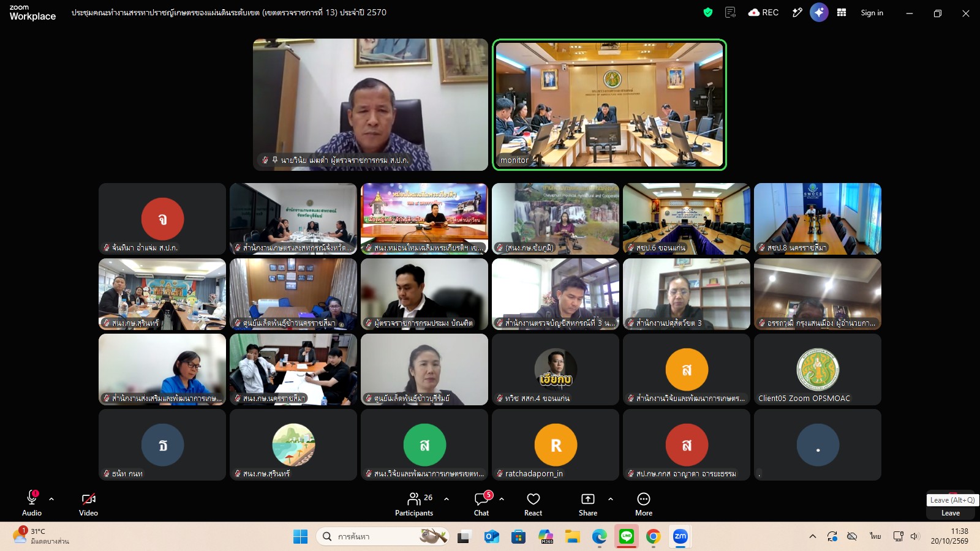
Task: Start camera with the Video button
Action: coord(88,504)
